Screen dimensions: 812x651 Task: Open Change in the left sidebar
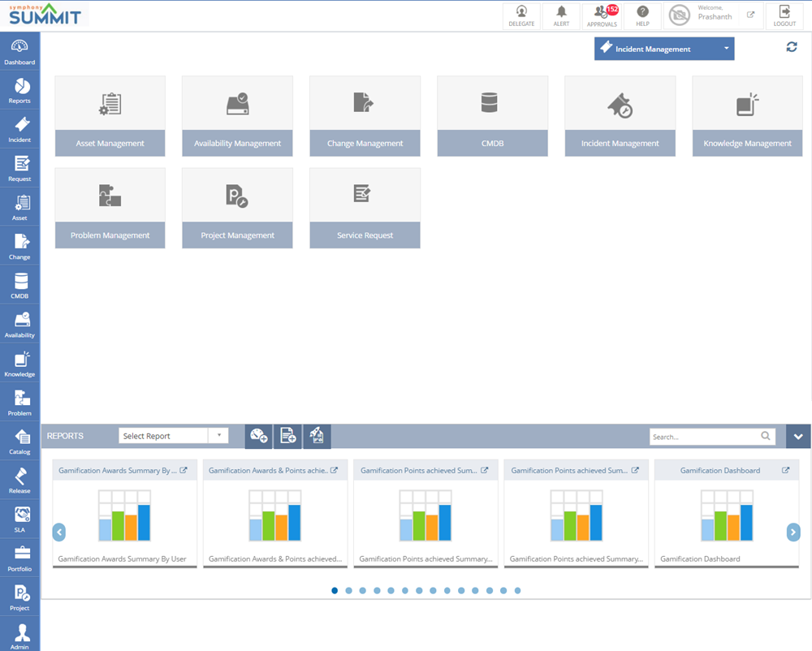[x=19, y=247]
